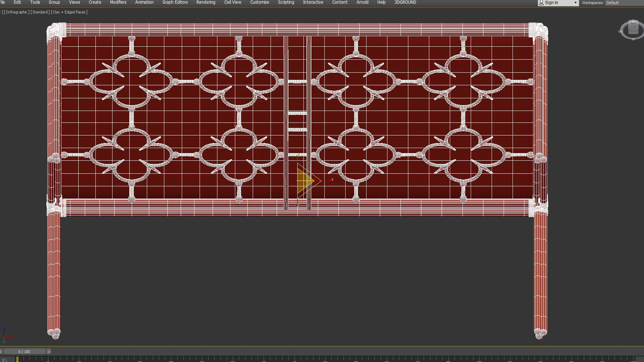The image size is (644, 362).
Task: Open the Rendering menu
Action: tap(206, 2)
